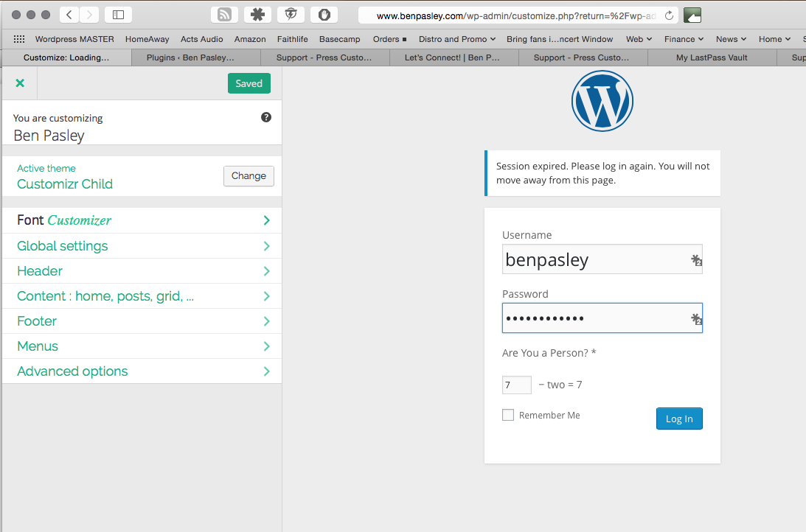This screenshot has width=806, height=532.
Task: Open the bookmarks grid icon
Action: coord(19,39)
